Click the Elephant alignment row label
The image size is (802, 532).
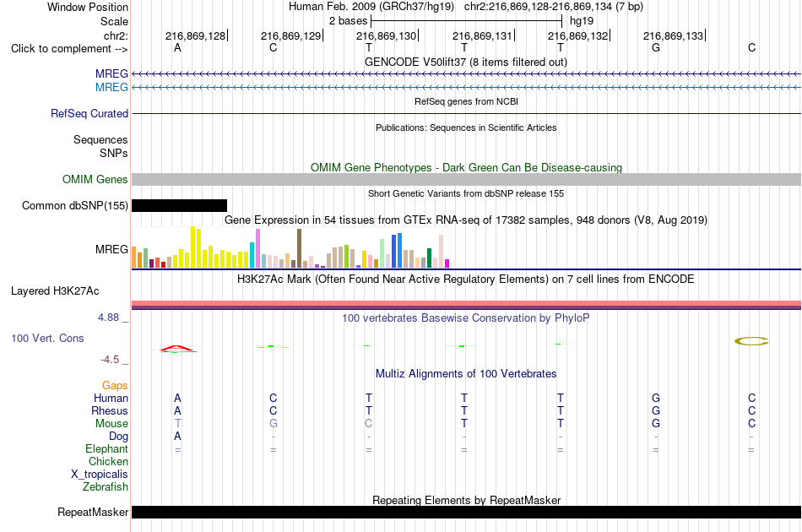tap(106, 448)
